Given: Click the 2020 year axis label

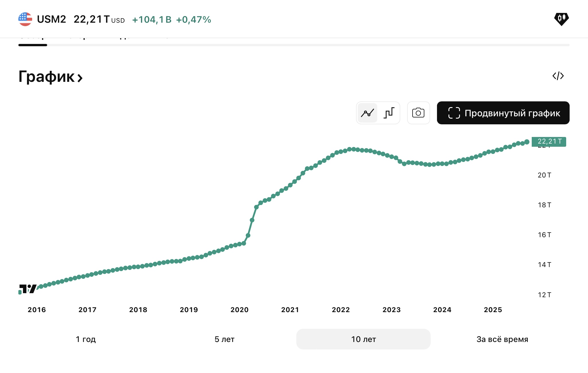Looking at the screenshot, I should coord(239,310).
